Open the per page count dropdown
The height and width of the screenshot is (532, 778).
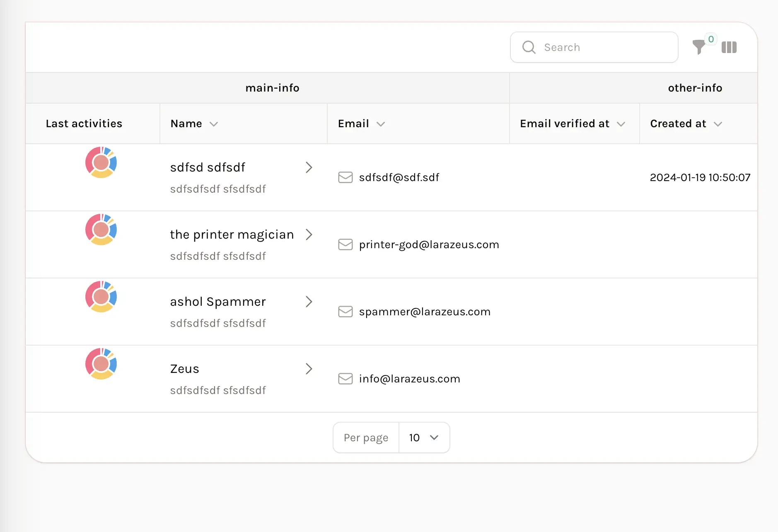tap(424, 438)
